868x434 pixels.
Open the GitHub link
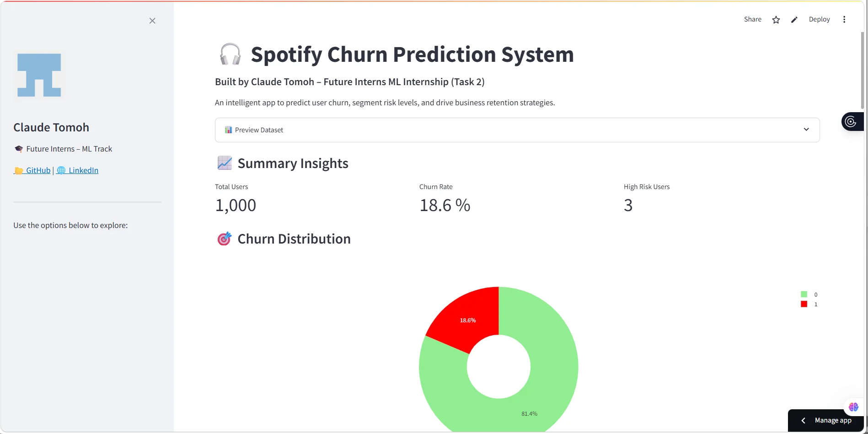32,170
